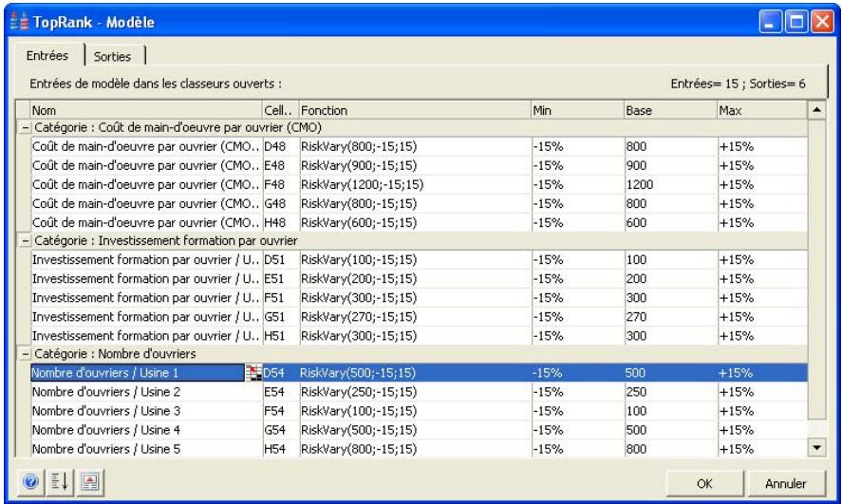Click the Max column header

coord(762,110)
